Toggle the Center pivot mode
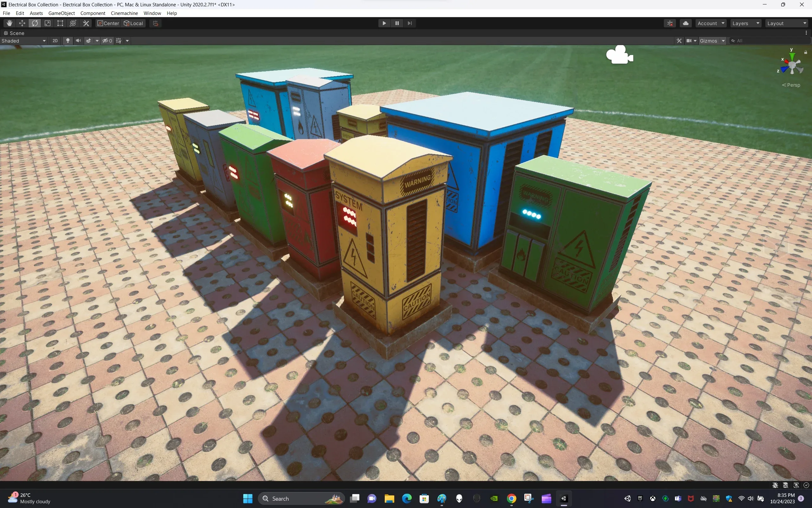 click(x=108, y=23)
